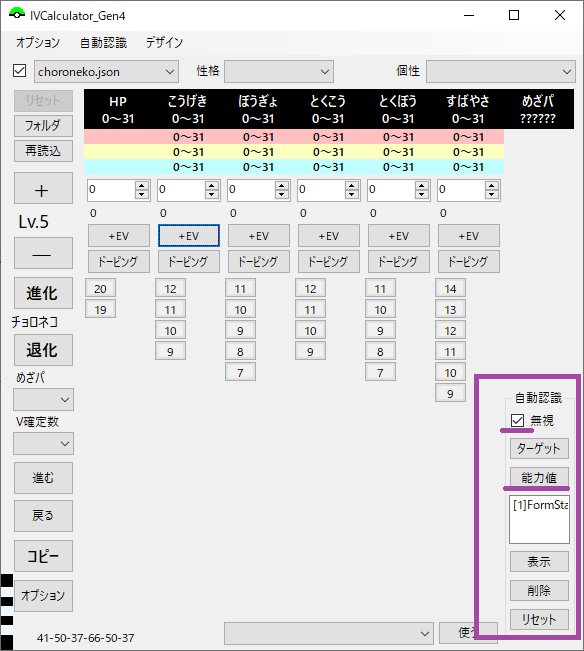
Task: Click ドーピング button under HP
Action: 119,262
